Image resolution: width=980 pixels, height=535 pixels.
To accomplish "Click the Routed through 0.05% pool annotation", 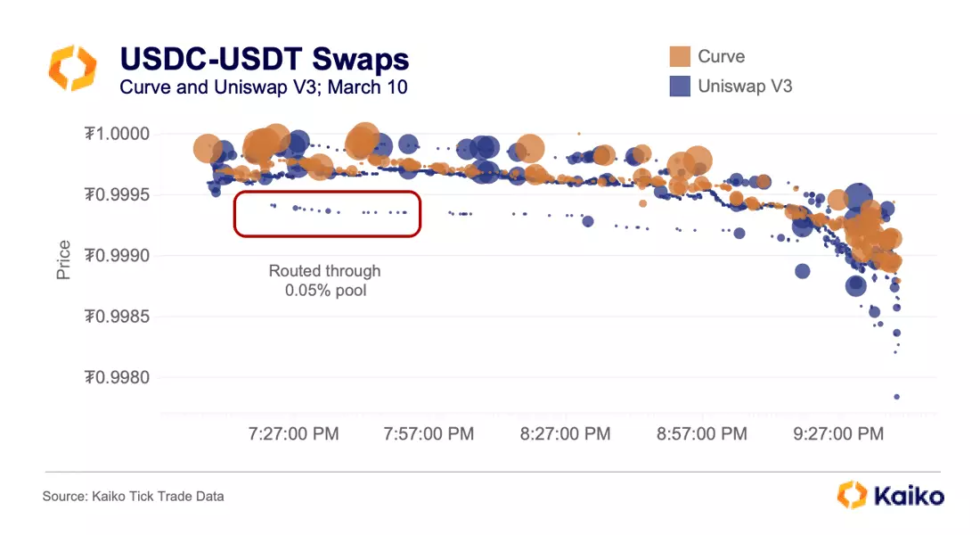I will 325,280.
